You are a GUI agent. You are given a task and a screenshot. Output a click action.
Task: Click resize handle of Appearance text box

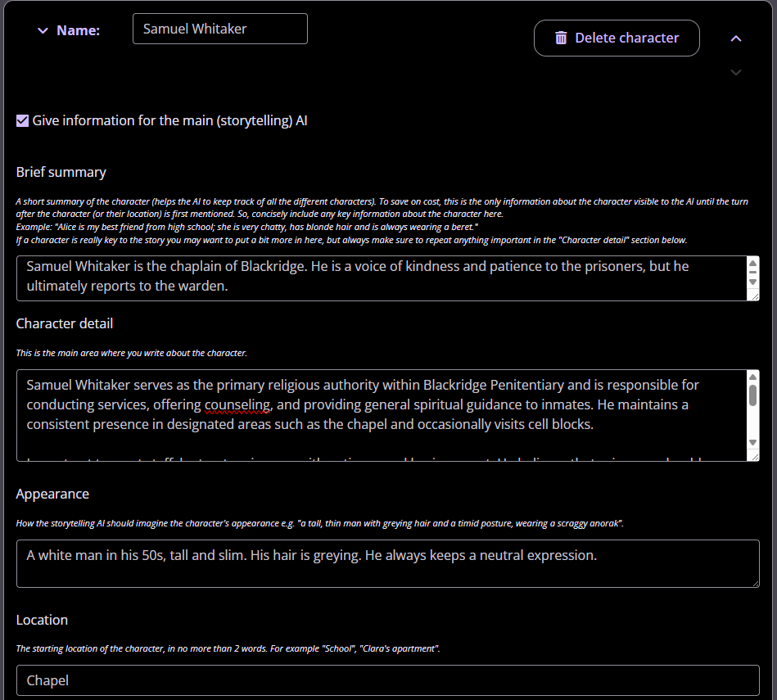point(754,582)
